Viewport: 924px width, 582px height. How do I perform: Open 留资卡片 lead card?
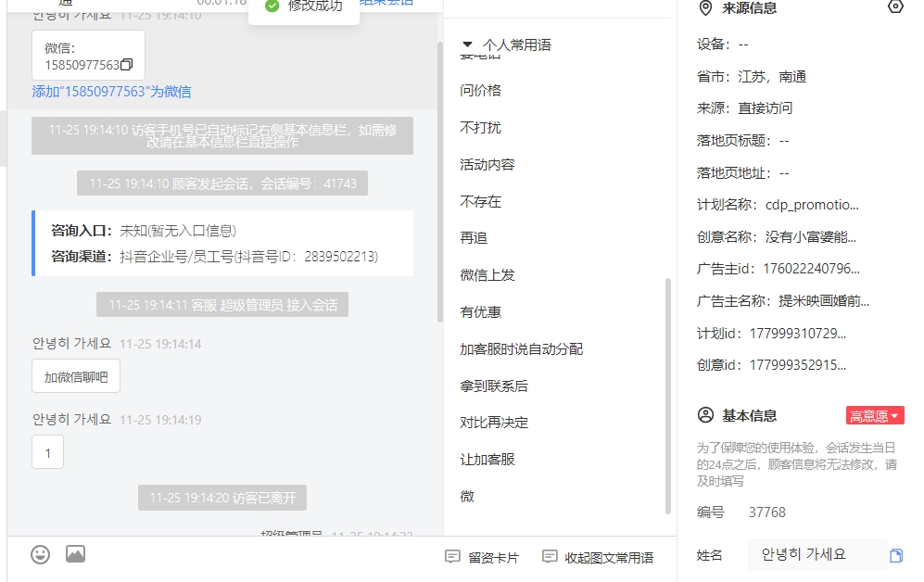point(482,557)
